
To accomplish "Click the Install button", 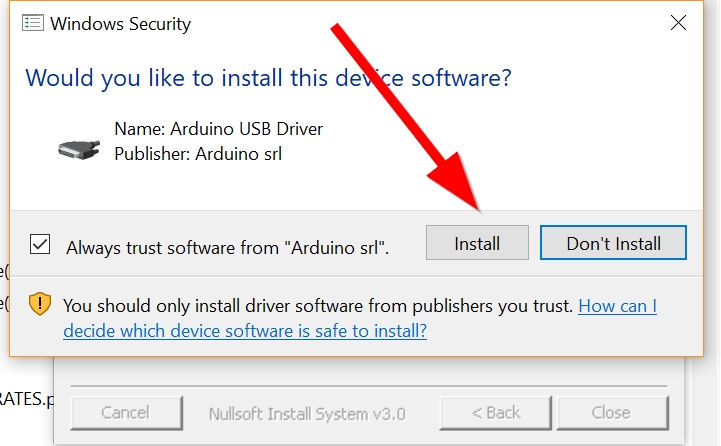I will click(477, 243).
